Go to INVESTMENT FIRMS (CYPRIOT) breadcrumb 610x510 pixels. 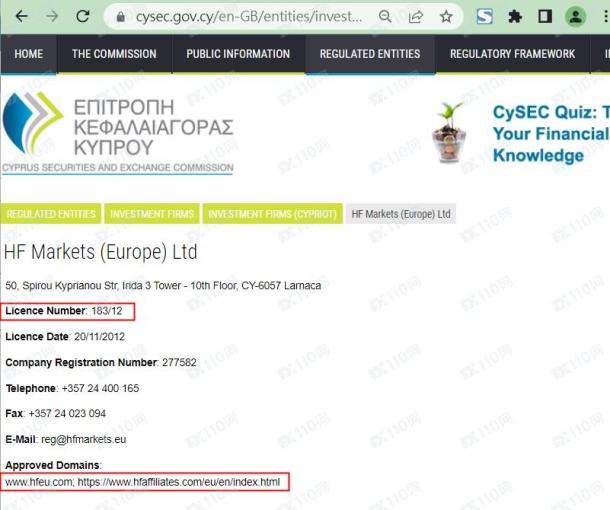pos(272,214)
